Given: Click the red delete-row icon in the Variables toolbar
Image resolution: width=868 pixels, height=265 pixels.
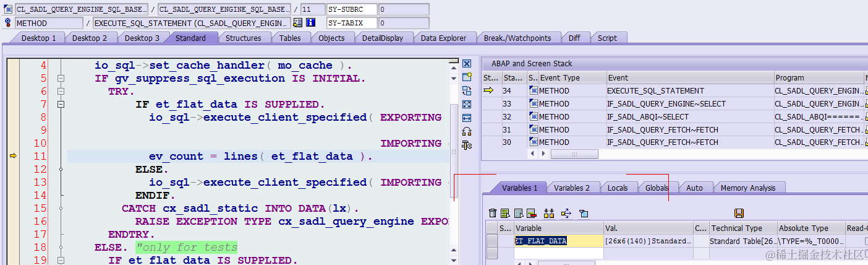Looking at the screenshot, I should pos(531,213).
